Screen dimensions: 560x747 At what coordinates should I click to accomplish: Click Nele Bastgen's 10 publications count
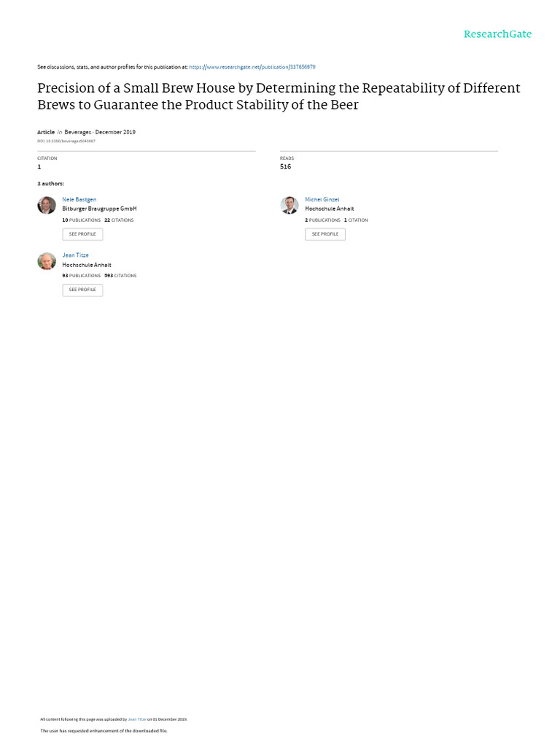click(81, 220)
